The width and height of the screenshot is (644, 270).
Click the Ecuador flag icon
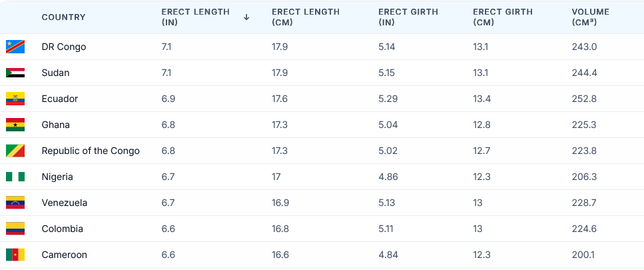coord(15,99)
